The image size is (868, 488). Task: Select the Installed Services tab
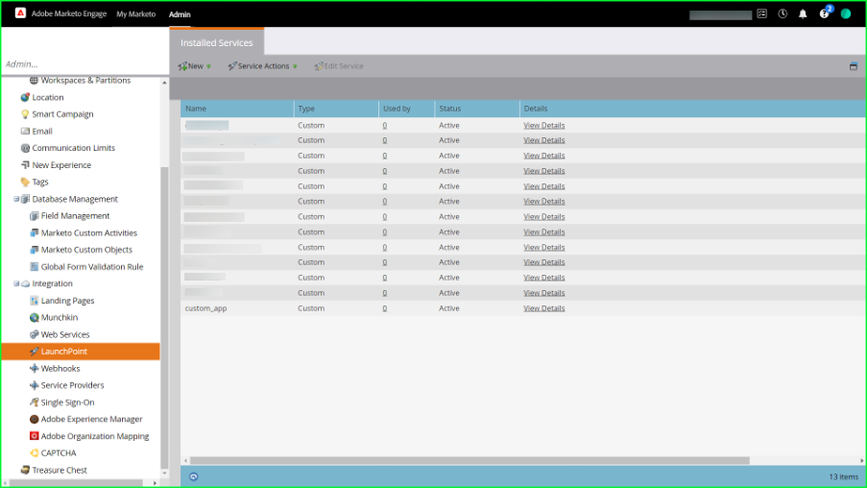click(x=216, y=42)
